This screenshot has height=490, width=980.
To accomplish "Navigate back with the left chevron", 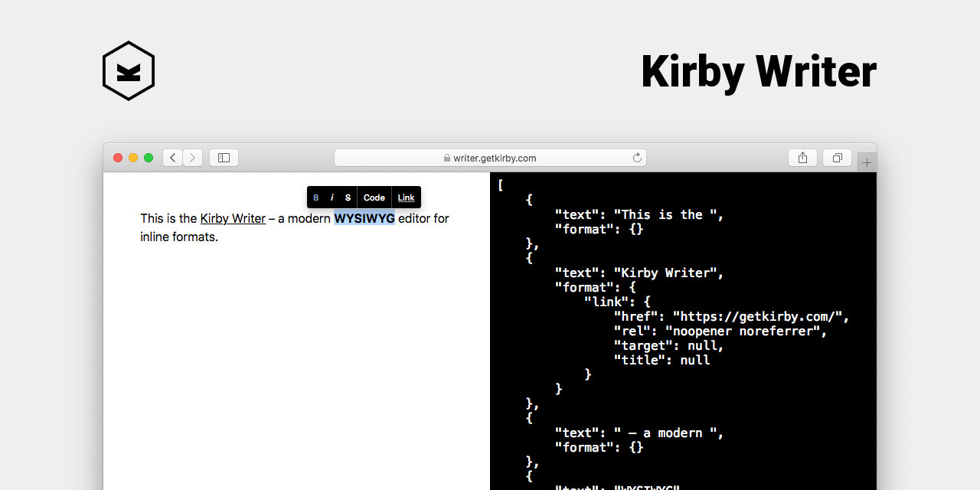I will (x=172, y=157).
